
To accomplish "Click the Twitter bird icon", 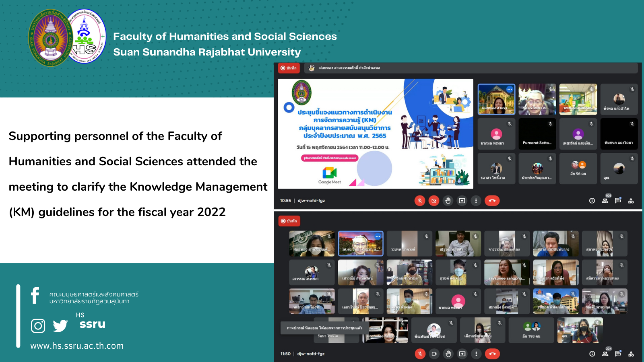I will [x=60, y=326].
